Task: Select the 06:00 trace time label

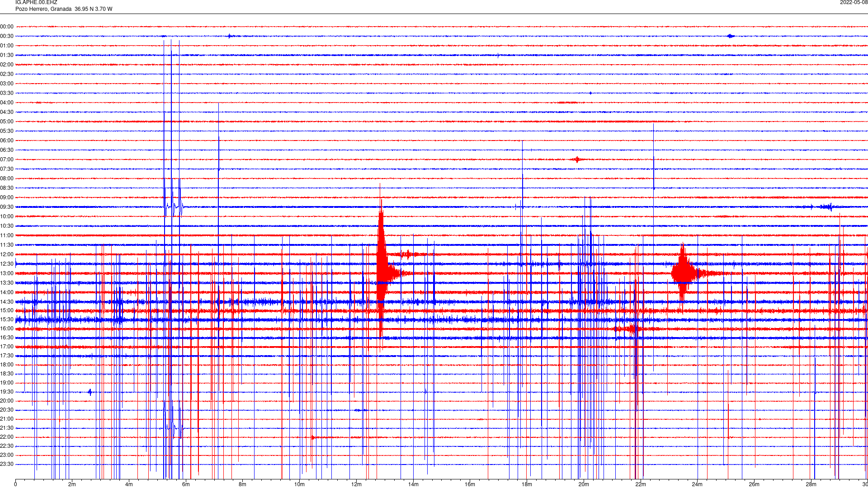Action: pos(7,141)
